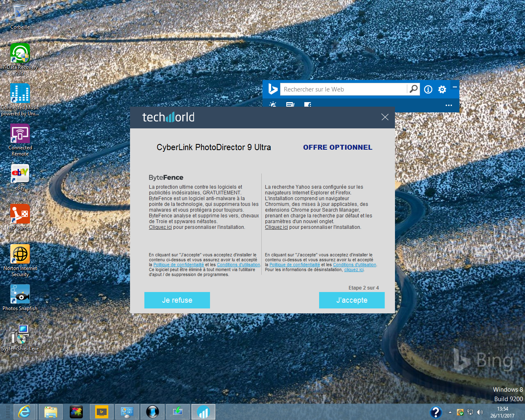Image resolution: width=525 pixels, height=420 pixels.
Task: Click Cliquez ici under Yahoo search description
Action: (276, 227)
